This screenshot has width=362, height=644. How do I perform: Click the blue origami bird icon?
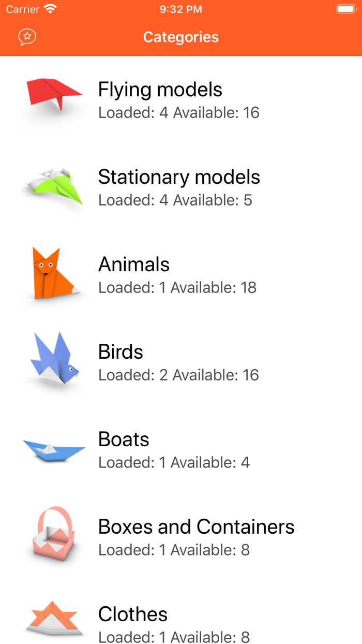coord(54,360)
